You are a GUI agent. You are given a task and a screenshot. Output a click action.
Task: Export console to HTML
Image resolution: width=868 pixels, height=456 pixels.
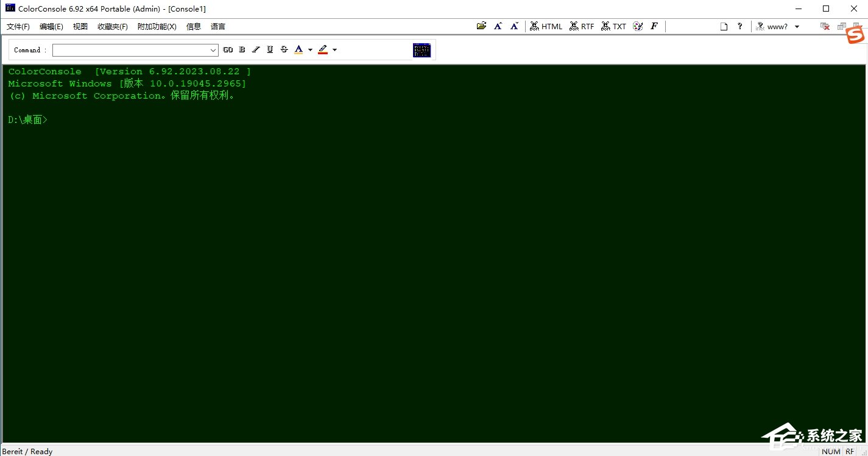[546, 26]
